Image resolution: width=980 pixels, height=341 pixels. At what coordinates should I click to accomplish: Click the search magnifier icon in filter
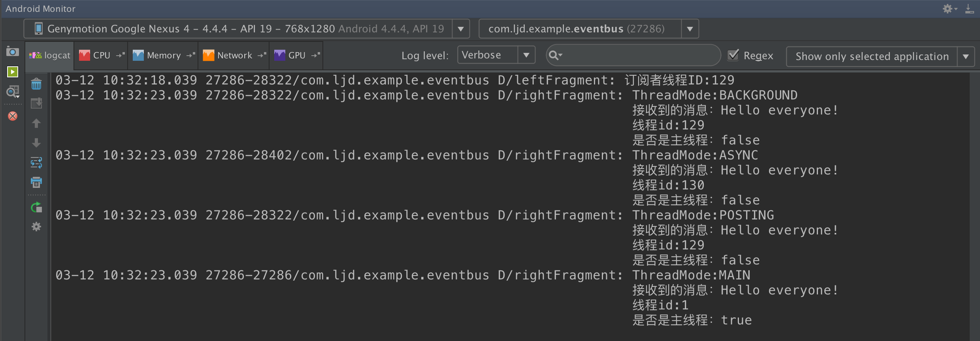[556, 55]
